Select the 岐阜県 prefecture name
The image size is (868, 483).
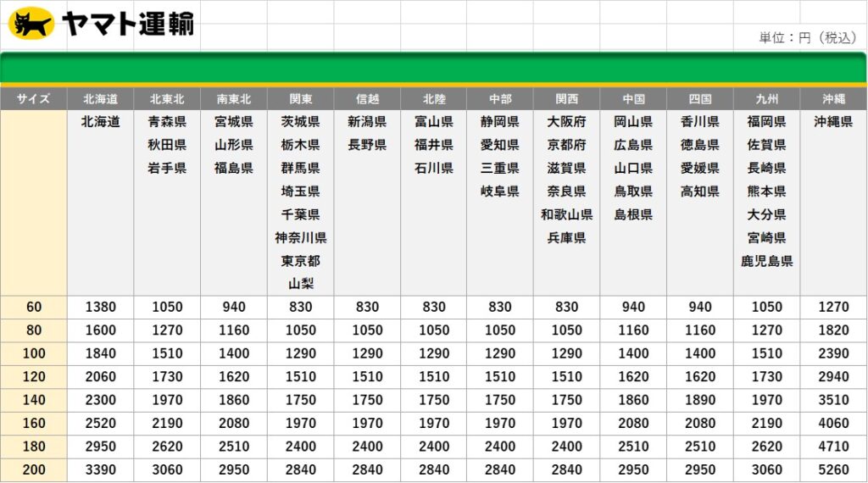(x=500, y=192)
